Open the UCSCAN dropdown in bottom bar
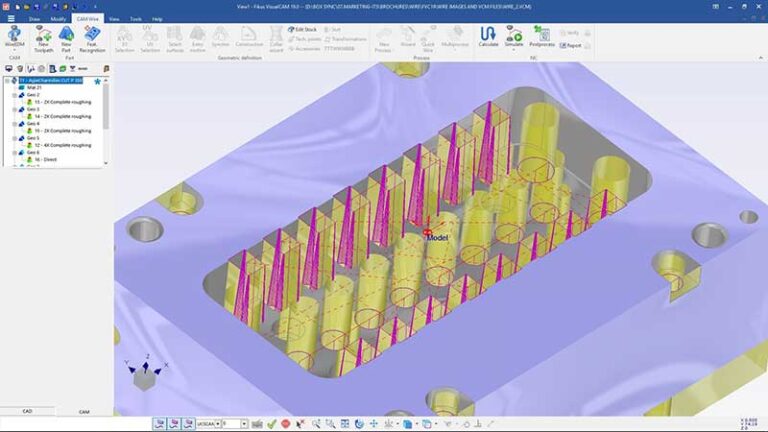768x432 pixels. point(217,424)
